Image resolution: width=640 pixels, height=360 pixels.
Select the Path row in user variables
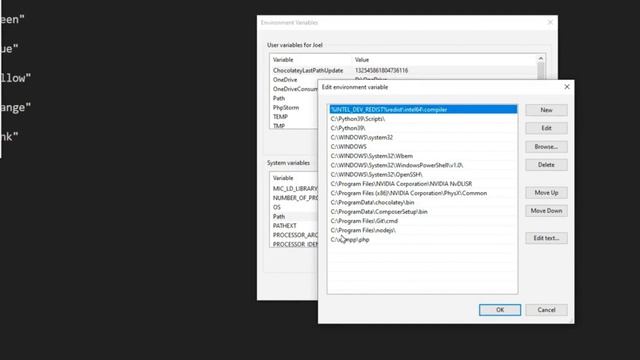point(294,98)
